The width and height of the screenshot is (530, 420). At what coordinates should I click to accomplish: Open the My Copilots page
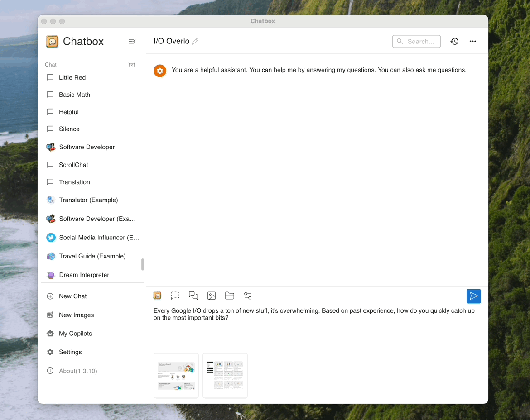(75, 334)
